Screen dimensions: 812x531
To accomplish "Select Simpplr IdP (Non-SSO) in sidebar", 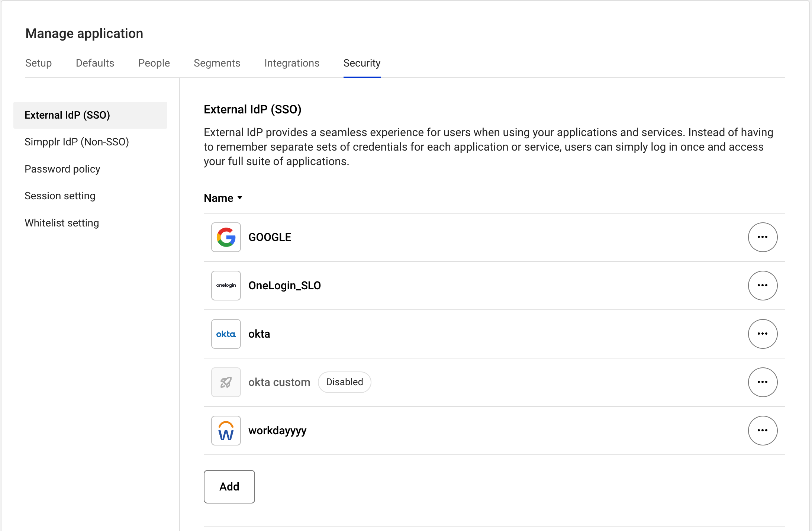I will pos(77,142).
